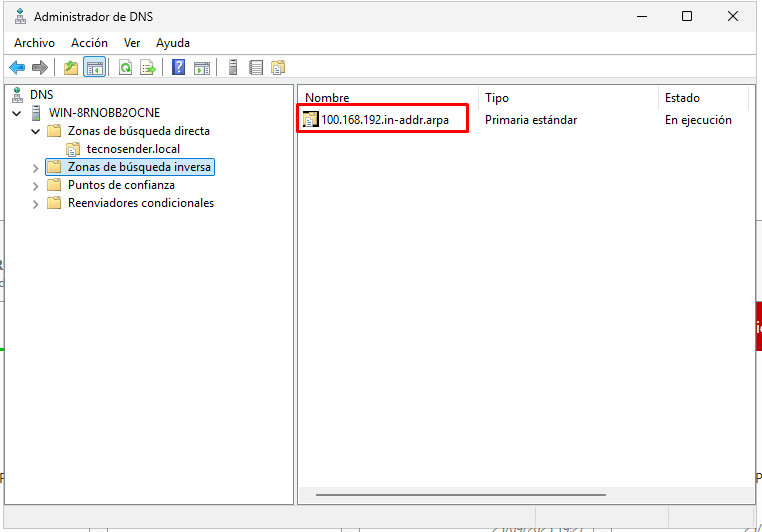Screen dimensions: 762x532
Task: Click the new zone folder toolbar icon
Action: coord(278,67)
